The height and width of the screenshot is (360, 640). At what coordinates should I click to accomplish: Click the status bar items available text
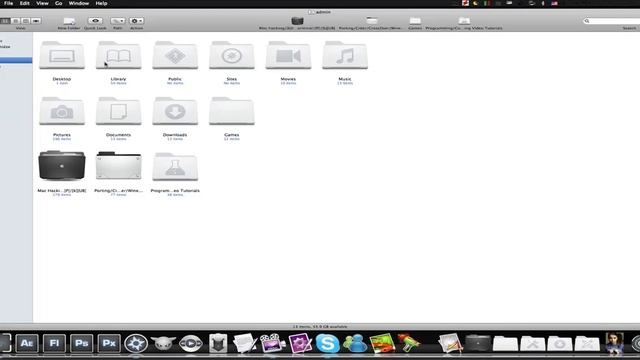click(320, 327)
